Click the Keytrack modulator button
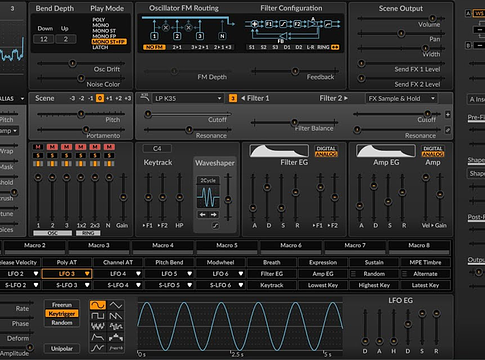 tap(272, 285)
